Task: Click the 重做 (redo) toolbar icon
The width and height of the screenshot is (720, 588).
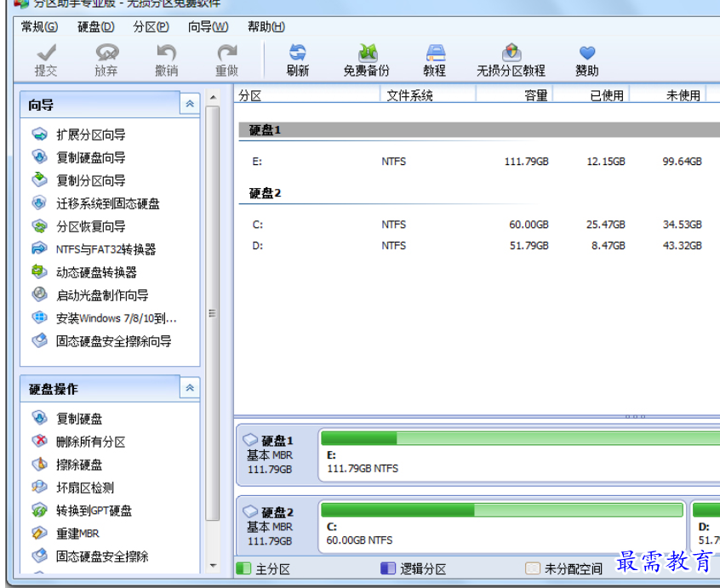Action: [x=227, y=60]
